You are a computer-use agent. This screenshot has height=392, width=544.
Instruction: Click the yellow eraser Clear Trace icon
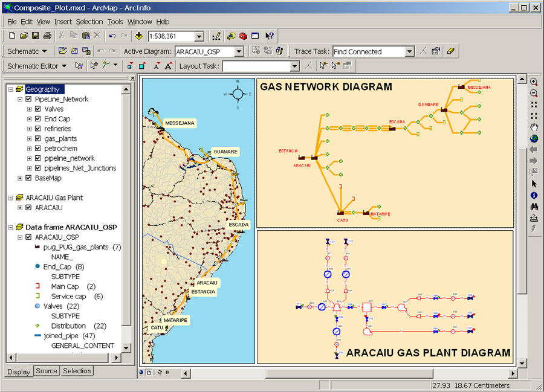click(450, 51)
